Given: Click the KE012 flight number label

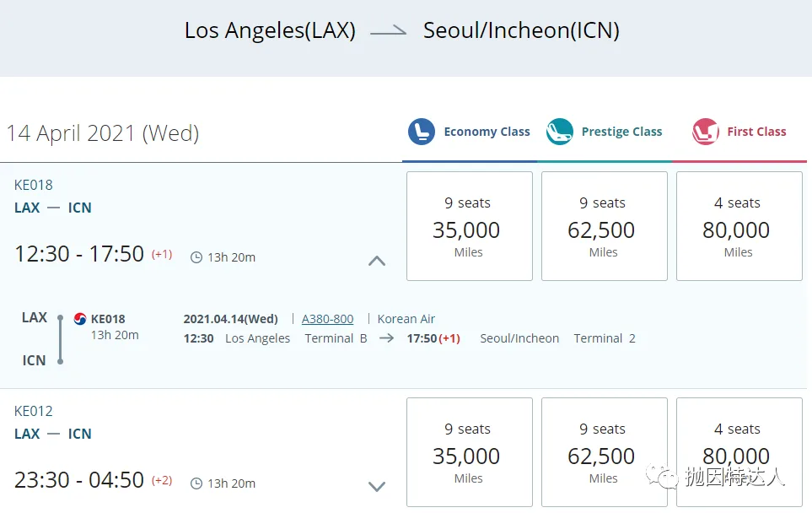Looking at the screenshot, I should 34,411.
